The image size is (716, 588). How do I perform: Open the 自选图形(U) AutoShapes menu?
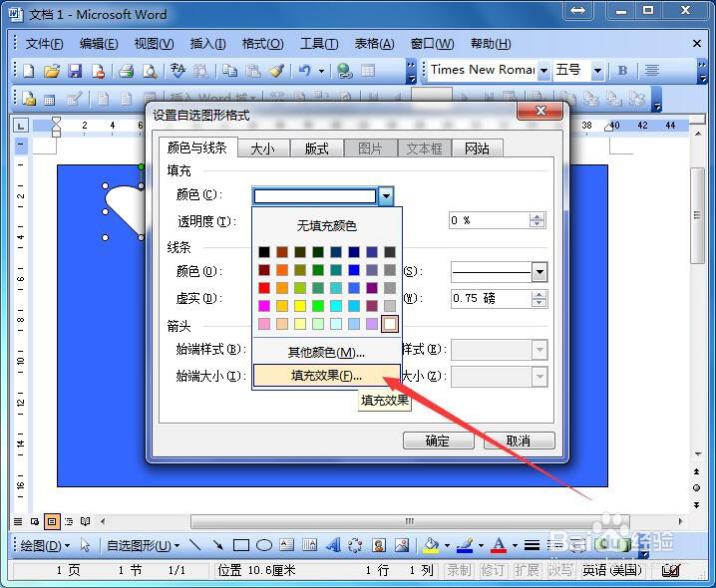pyautogui.click(x=143, y=545)
